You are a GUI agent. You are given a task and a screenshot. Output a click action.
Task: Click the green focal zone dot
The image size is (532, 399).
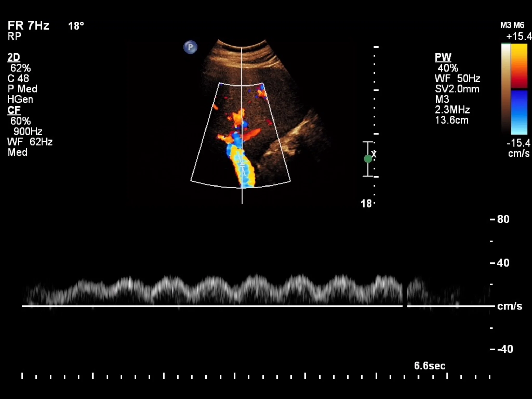(x=368, y=159)
